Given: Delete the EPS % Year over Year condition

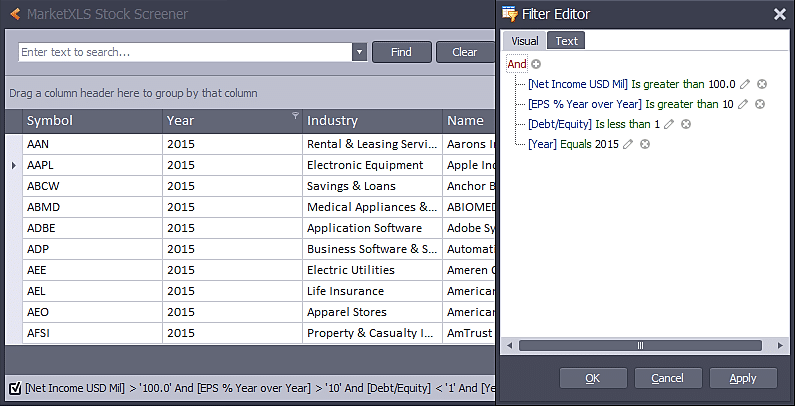Looking at the screenshot, I should 760,104.
